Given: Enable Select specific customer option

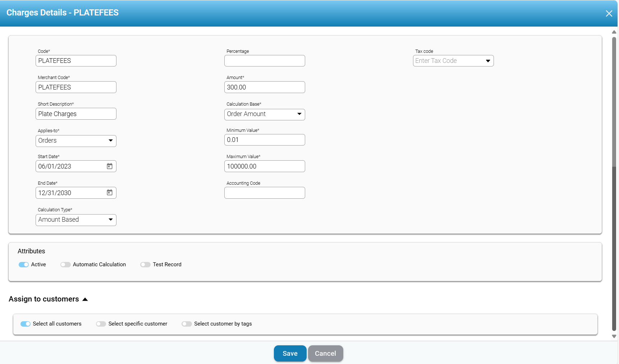Looking at the screenshot, I should tap(101, 324).
